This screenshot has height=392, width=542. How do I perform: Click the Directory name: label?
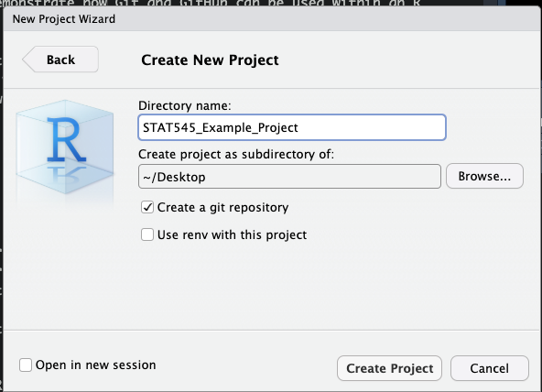click(x=185, y=105)
